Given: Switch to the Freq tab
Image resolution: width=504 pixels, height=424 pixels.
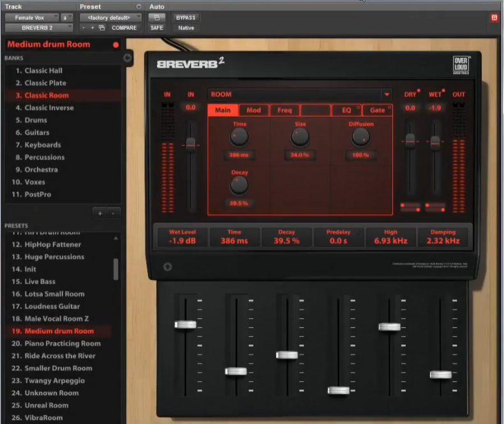Looking at the screenshot, I should (x=285, y=110).
